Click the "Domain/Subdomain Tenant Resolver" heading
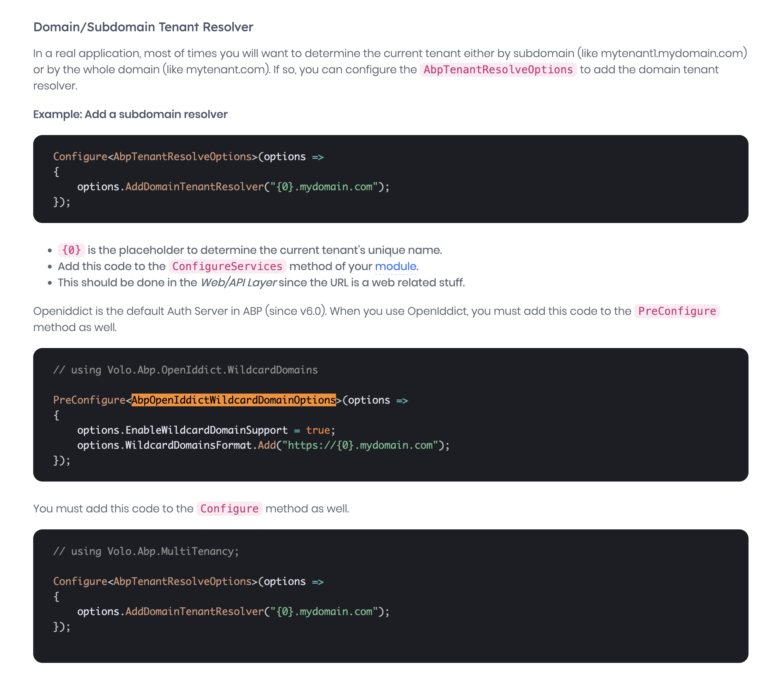784x676 pixels. pyautogui.click(x=143, y=27)
